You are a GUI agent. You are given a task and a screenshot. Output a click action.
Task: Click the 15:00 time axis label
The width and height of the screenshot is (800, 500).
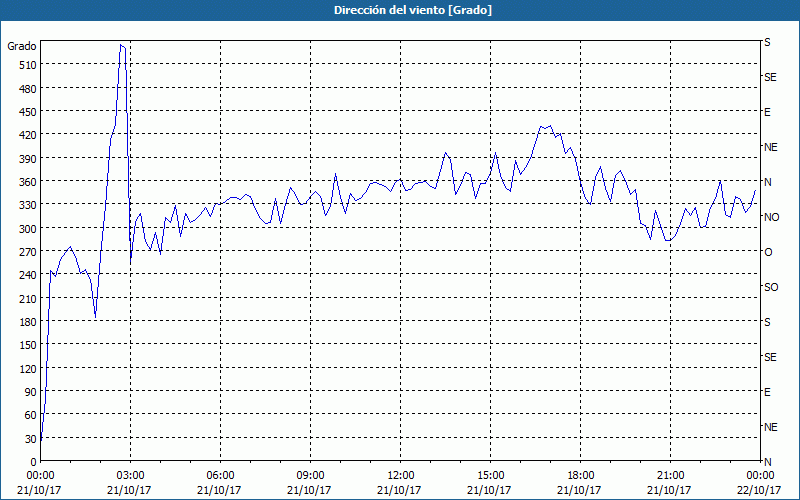[490, 476]
